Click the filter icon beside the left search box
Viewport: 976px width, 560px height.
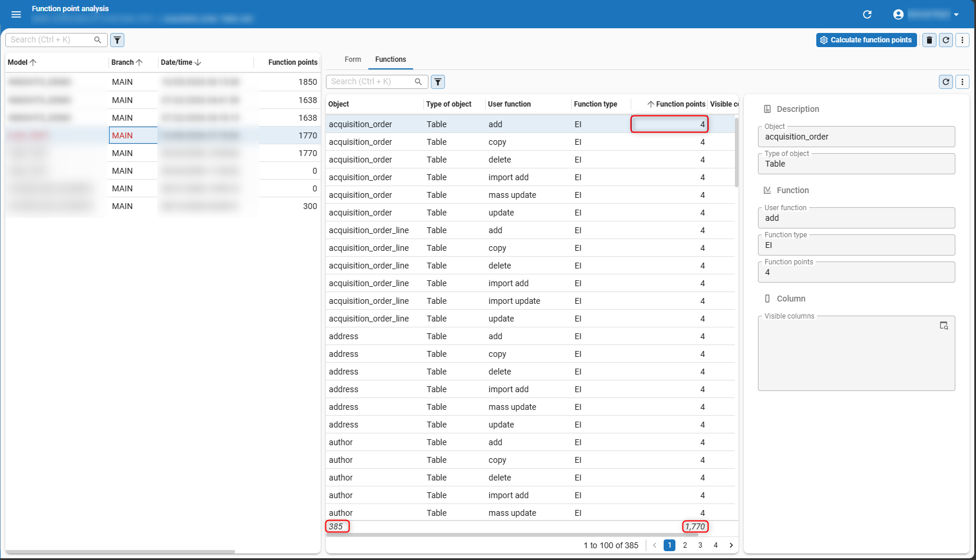tap(117, 40)
